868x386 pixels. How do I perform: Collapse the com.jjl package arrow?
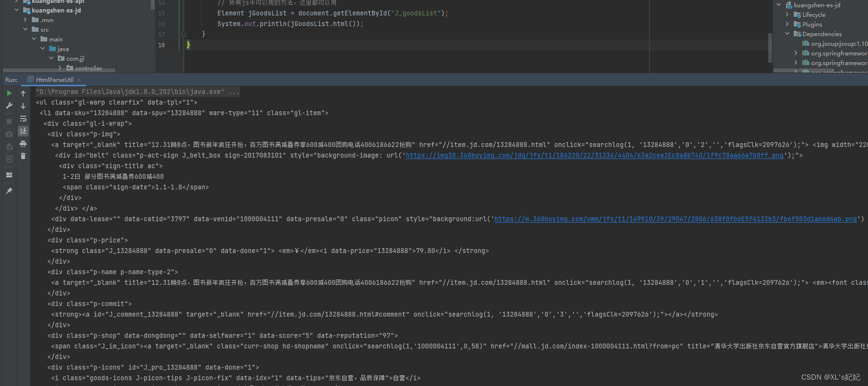pyautogui.click(x=52, y=58)
